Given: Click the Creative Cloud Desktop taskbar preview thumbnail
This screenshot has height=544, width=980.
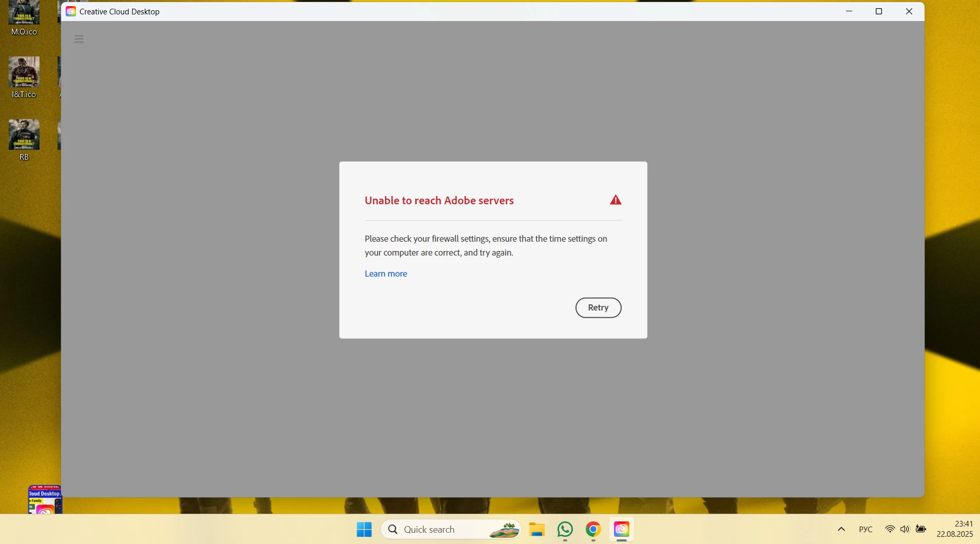Looking at the screenshot, I should [45, 499].
